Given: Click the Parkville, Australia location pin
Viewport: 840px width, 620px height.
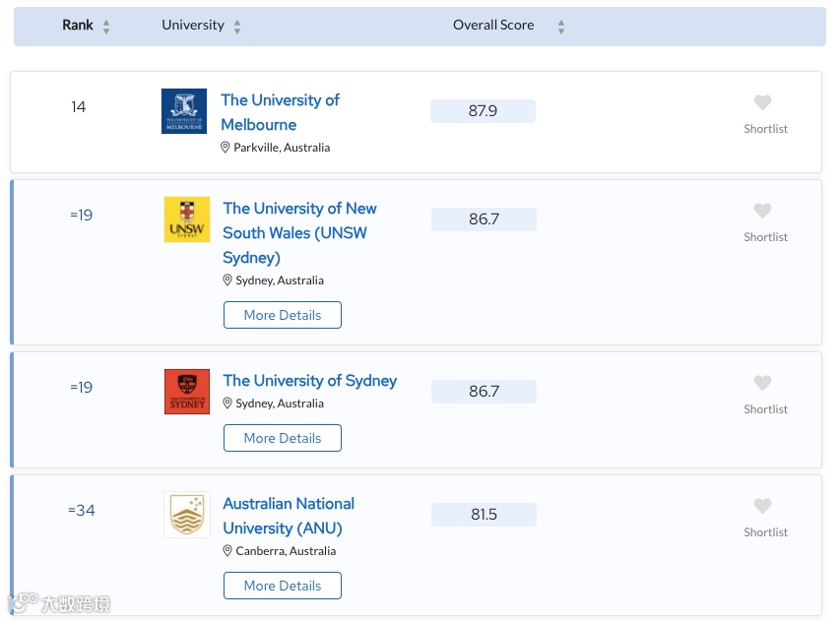Looking at the screenshot, I should tap(226, 148).
